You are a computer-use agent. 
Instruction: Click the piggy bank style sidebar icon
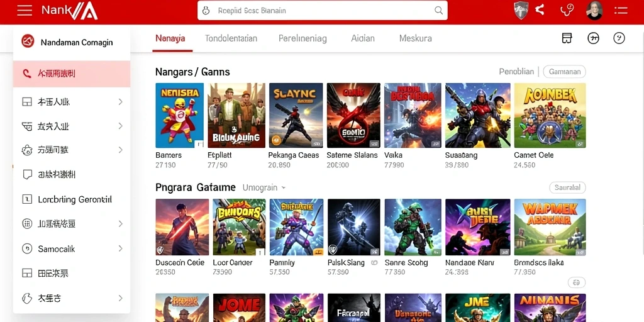pos(26,150)
